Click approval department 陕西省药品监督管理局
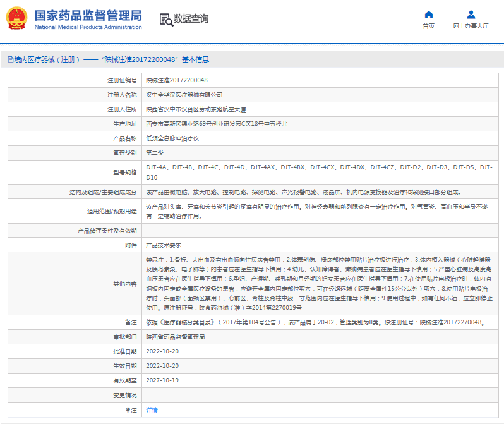This screenshot has height=426, width=504. click(176, 338)
